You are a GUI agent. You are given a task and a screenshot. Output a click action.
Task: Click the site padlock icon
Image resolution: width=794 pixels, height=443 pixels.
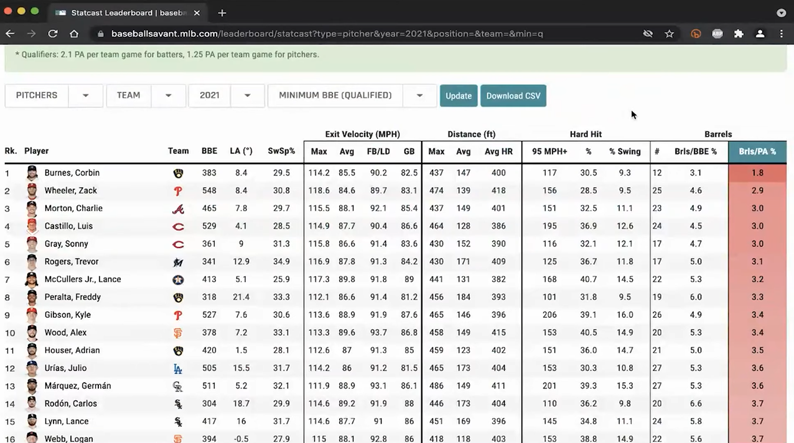click(x=100, y=34)
